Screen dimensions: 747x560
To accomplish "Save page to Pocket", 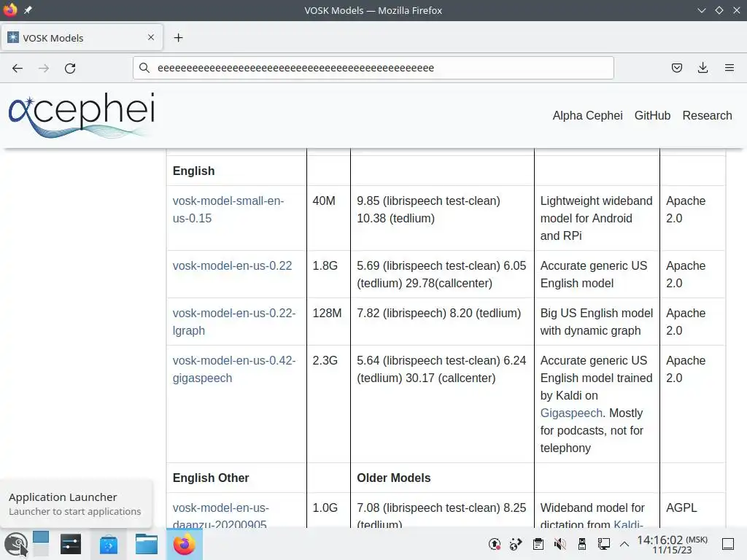I will [676, 68].
